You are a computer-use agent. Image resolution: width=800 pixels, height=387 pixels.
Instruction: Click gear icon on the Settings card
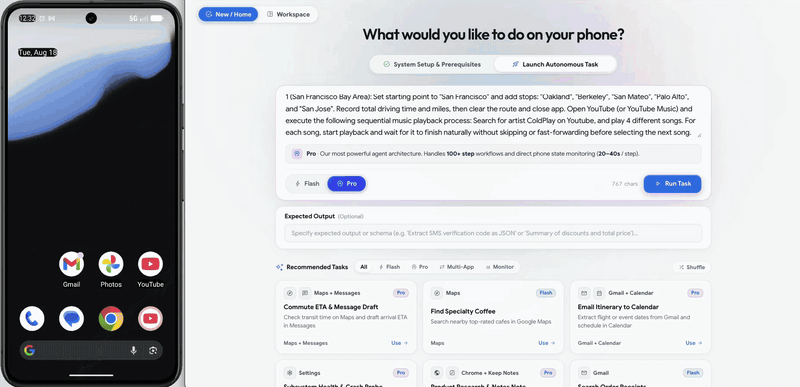[290, 373]
